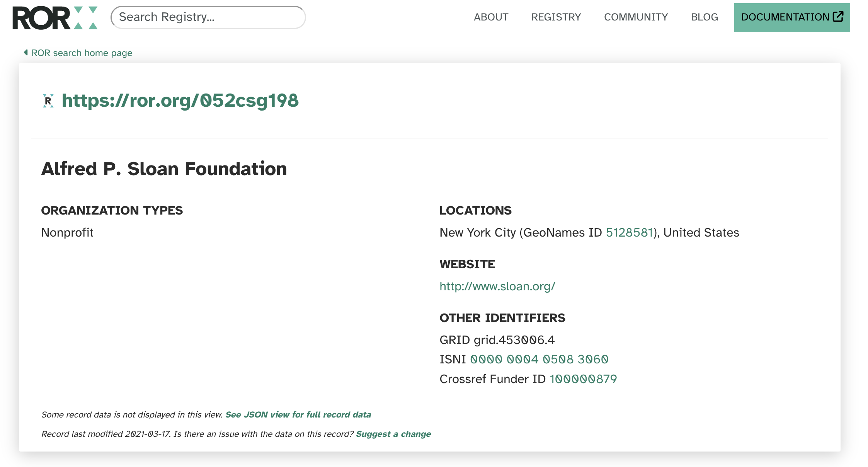Screen dimensions: 868x467
Task: Open the BLOG section
Action: pyautogui.click(x=704, y=17)
